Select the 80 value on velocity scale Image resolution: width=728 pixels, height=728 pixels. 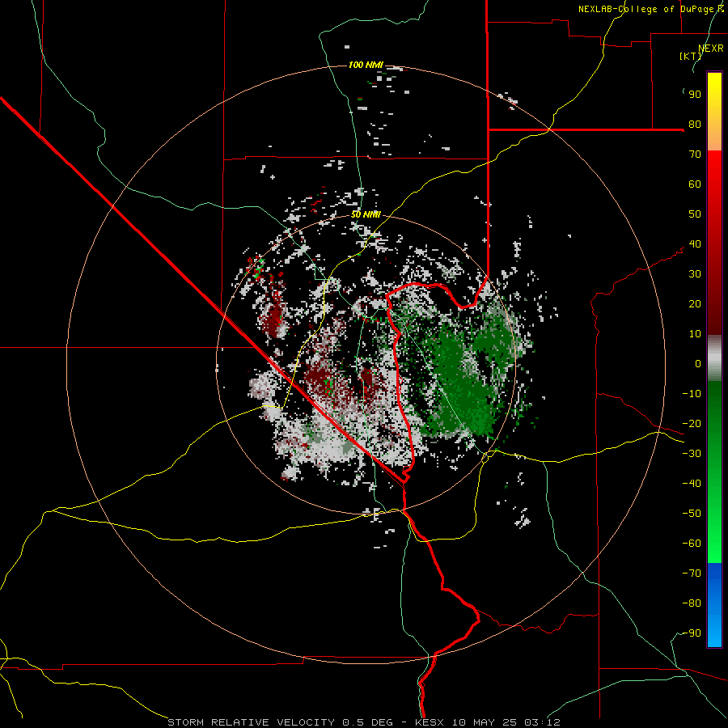coord(695,125)
